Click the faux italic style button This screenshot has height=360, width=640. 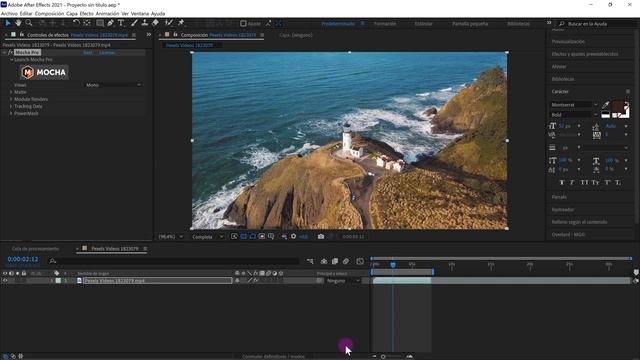(x=572, y=182)
